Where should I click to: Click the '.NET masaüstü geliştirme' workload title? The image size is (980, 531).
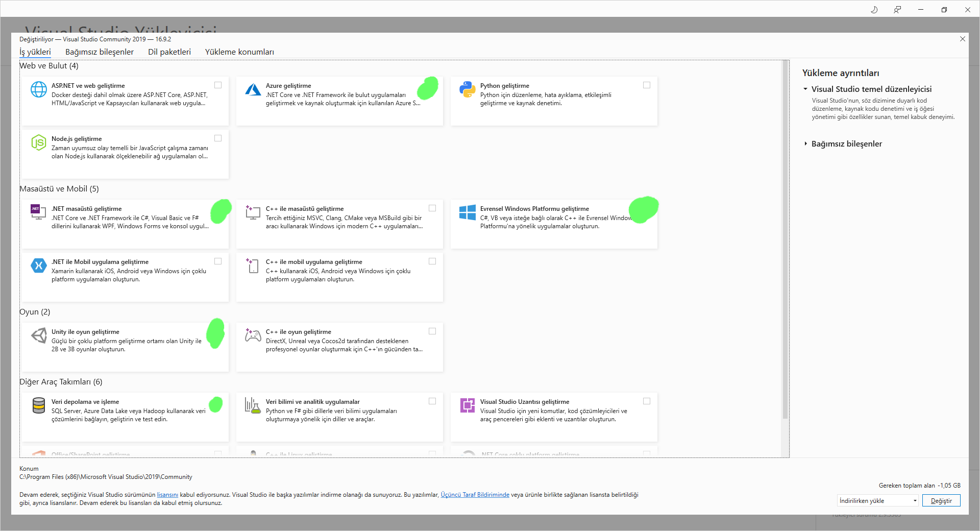pyautogui.click(x=87, y=209)
